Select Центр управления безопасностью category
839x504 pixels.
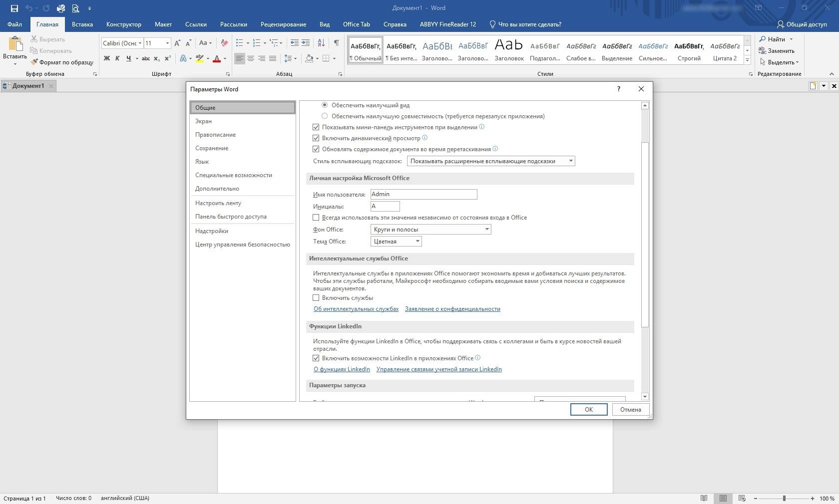242,245
